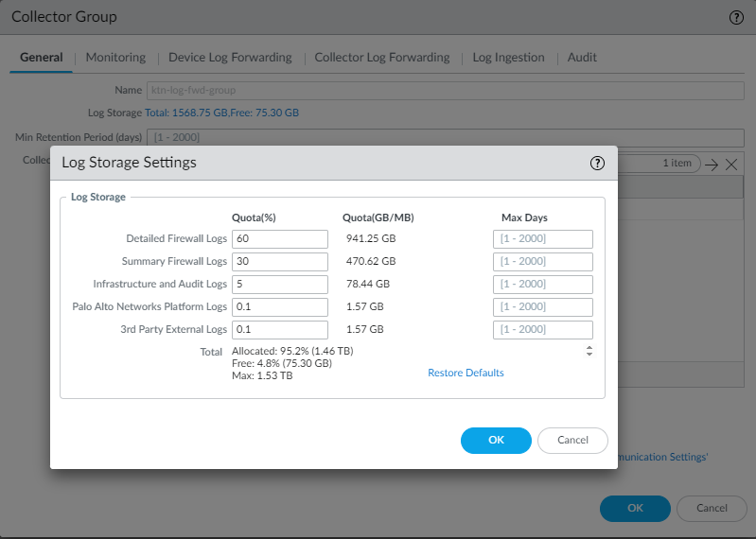Viewport: 756px width, 539px height.
Task: Edit Detailed Firewall Logs quota field
Action: click(279, 239)
